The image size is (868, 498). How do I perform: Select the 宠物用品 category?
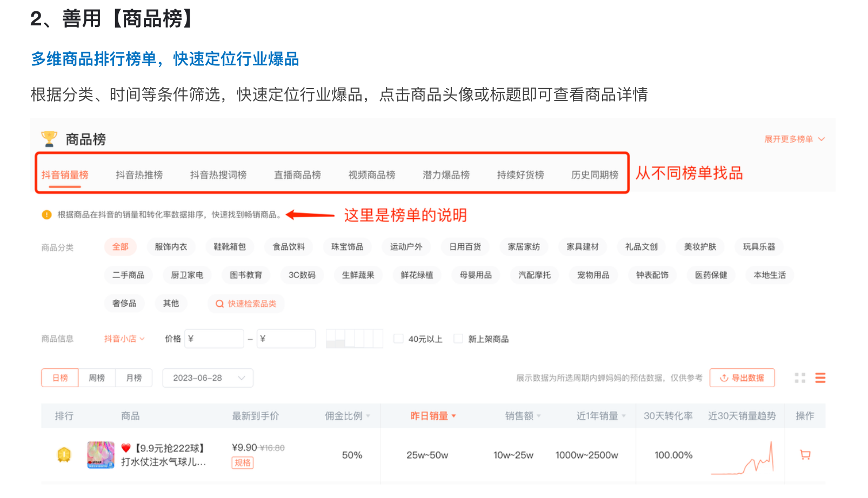[593, 275]
